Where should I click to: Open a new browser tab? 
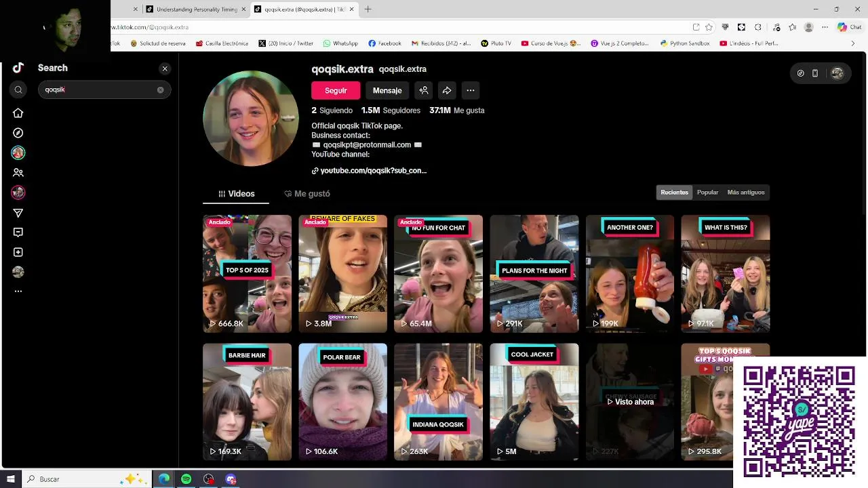pos(368,9)
